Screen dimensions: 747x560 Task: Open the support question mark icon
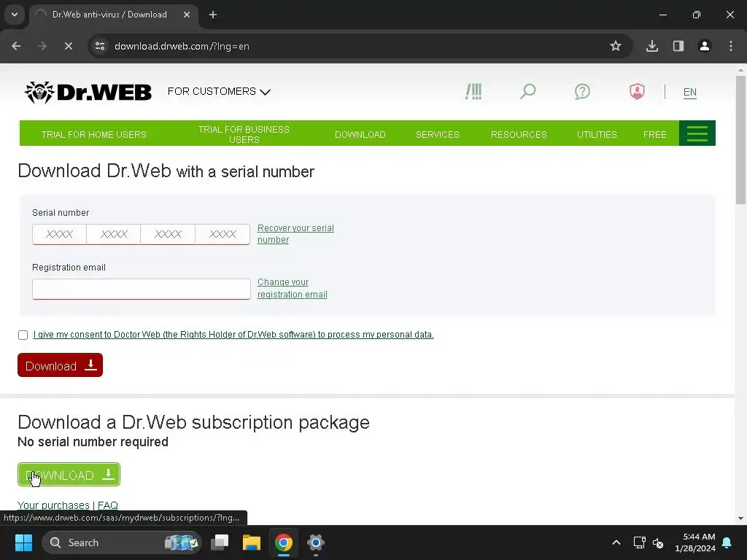click(x=582, y=91)
